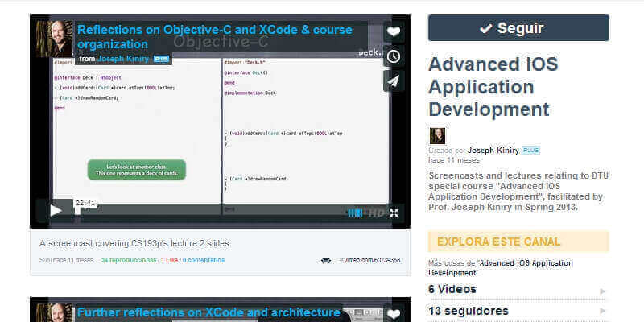This screenshot has width=644, height=322.
Task: Share first video via paper plane icon
Action: tap(393, 80)
